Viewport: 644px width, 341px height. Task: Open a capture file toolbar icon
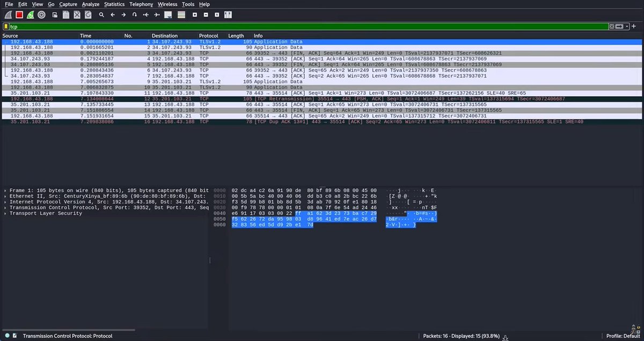tap(55, 14)
